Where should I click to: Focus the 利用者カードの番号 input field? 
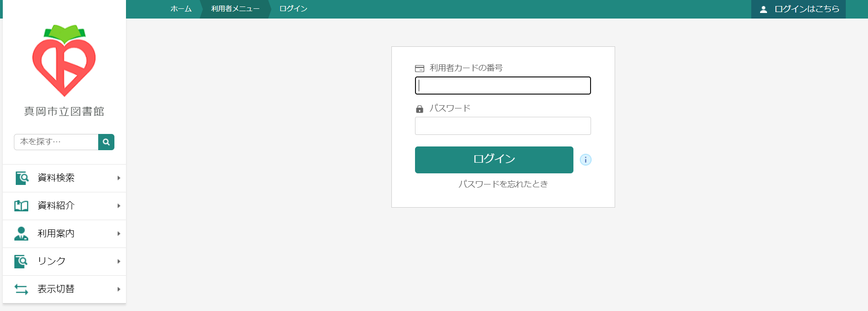(503, 86)
